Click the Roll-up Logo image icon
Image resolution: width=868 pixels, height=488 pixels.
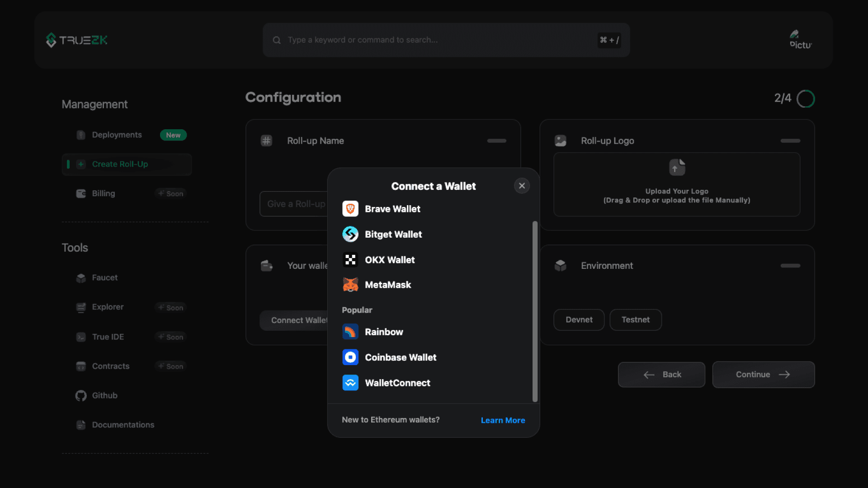tap(561, 141)
